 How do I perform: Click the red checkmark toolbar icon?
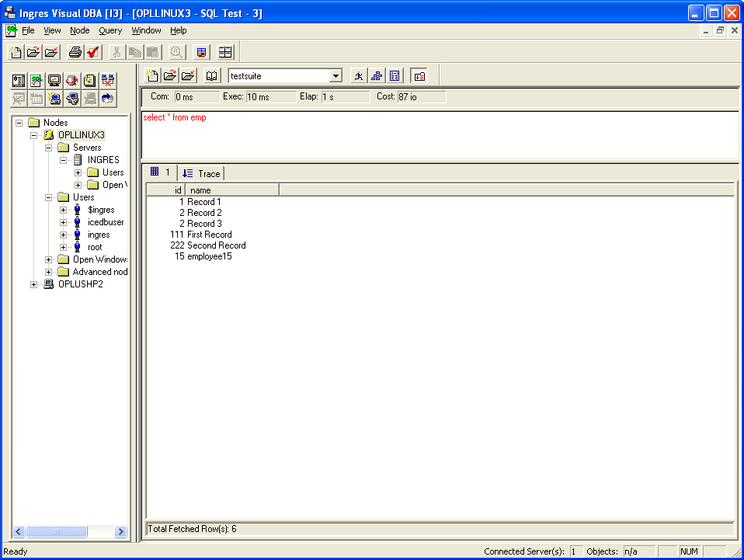pos(93,52)
